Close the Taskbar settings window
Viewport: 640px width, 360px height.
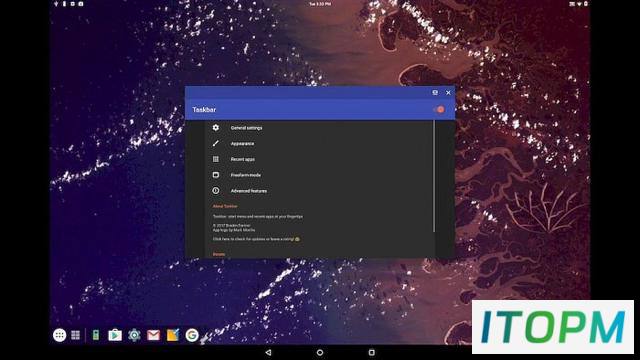448,93
